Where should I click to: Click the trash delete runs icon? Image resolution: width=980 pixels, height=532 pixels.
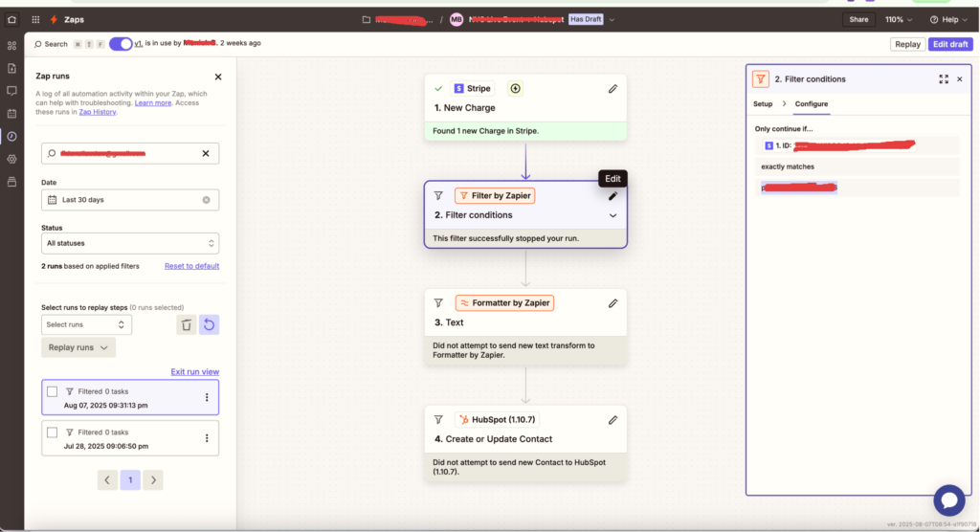[x=187, y=324]
